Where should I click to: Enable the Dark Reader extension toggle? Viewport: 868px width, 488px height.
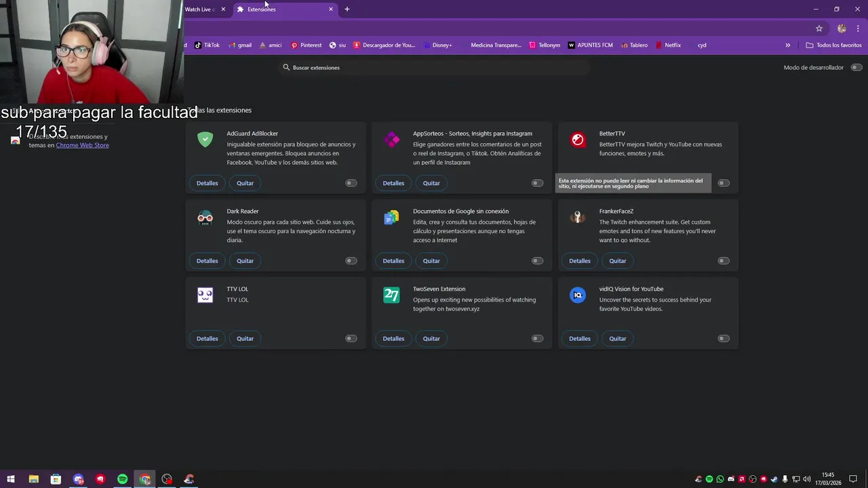pyautogui.click(x=351, y=261)
